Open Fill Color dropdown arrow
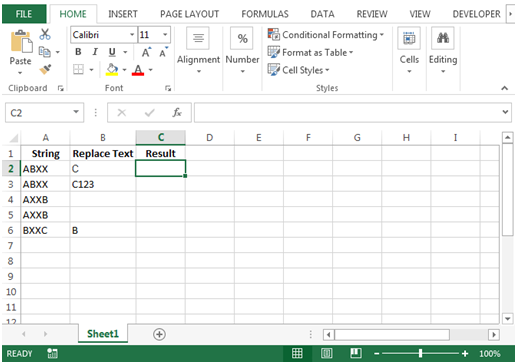 click(x=124, y=70)
